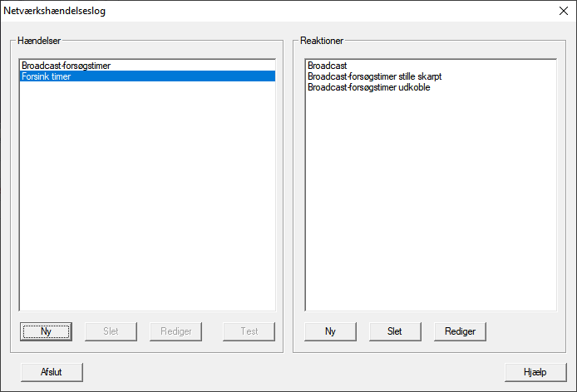Create new reaction with 'Ny' under Reaktioner
The image size is (577, 392).
330,331
